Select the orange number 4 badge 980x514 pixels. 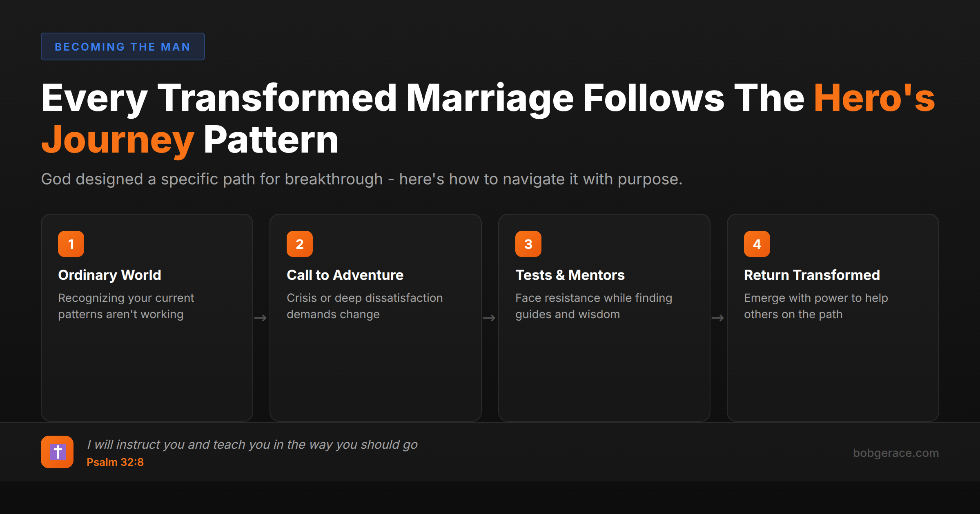[757, 244]
